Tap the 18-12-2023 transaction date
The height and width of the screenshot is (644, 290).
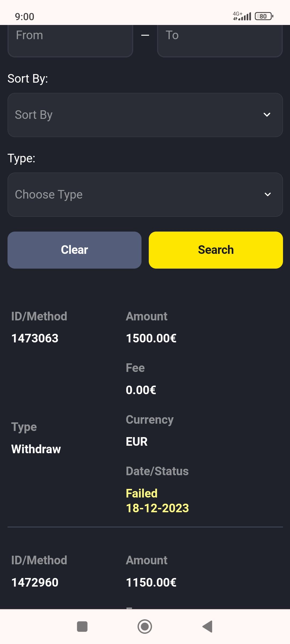pyautogui.click(x=157, y=508)
